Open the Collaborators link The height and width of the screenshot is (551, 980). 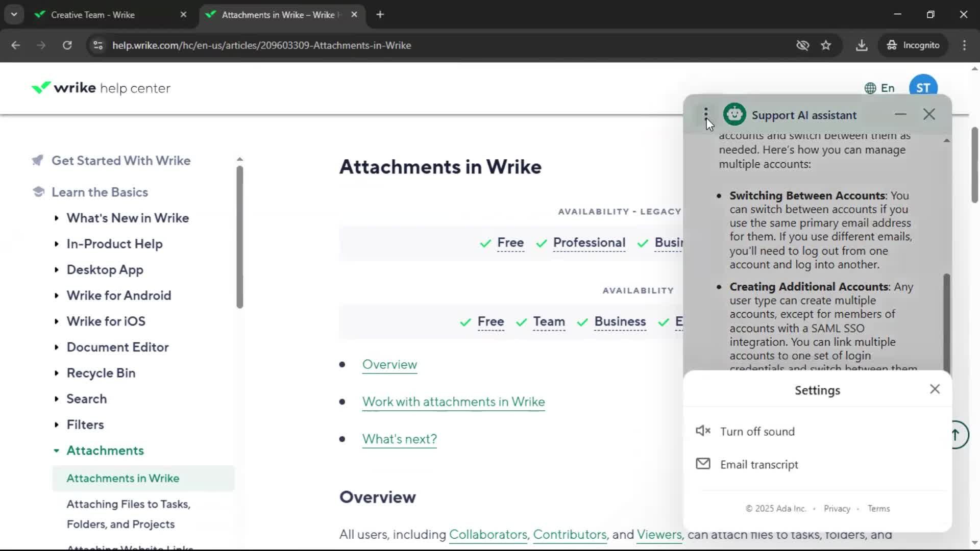point(488,535)
